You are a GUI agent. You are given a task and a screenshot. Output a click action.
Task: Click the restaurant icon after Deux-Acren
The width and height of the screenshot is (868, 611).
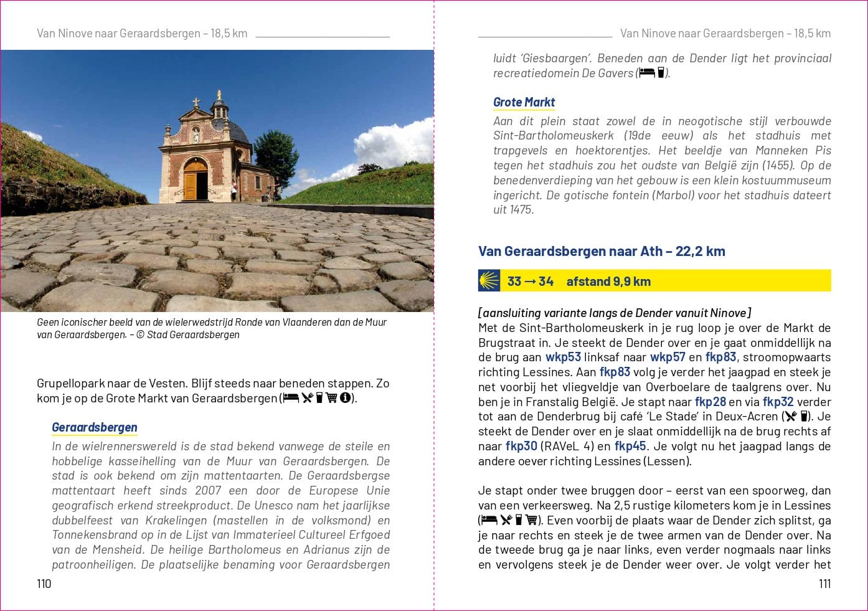pos(790,416)
